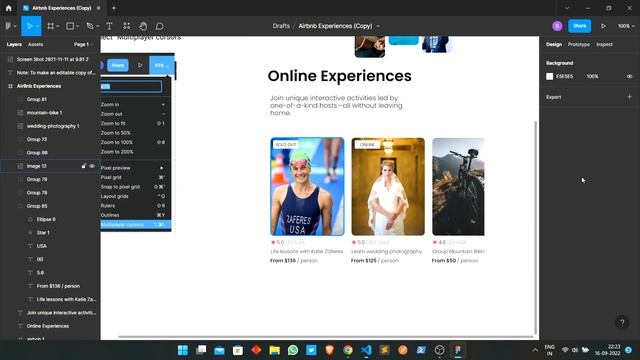Open the taskbar clock and date

[x=607, y=350]
